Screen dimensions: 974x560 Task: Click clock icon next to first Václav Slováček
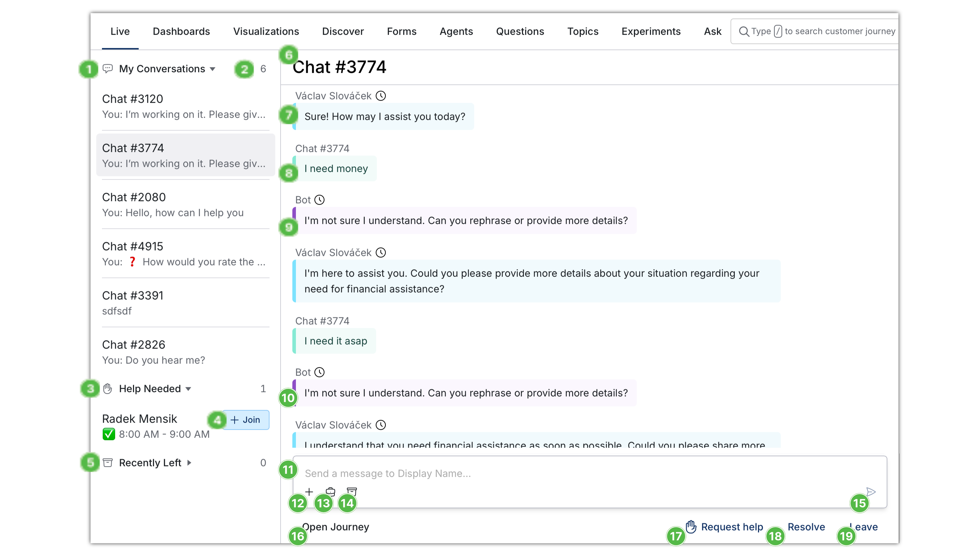click(381, 96)
